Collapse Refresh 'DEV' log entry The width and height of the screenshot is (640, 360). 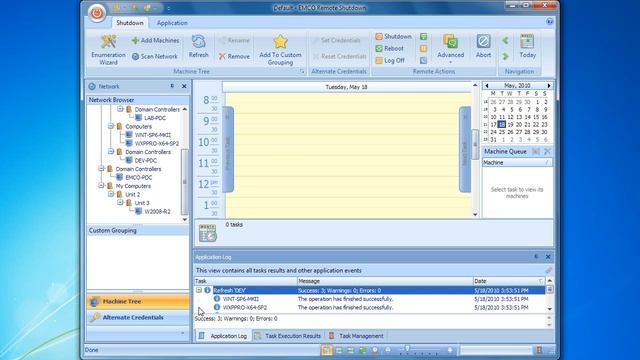coord(199,290)
